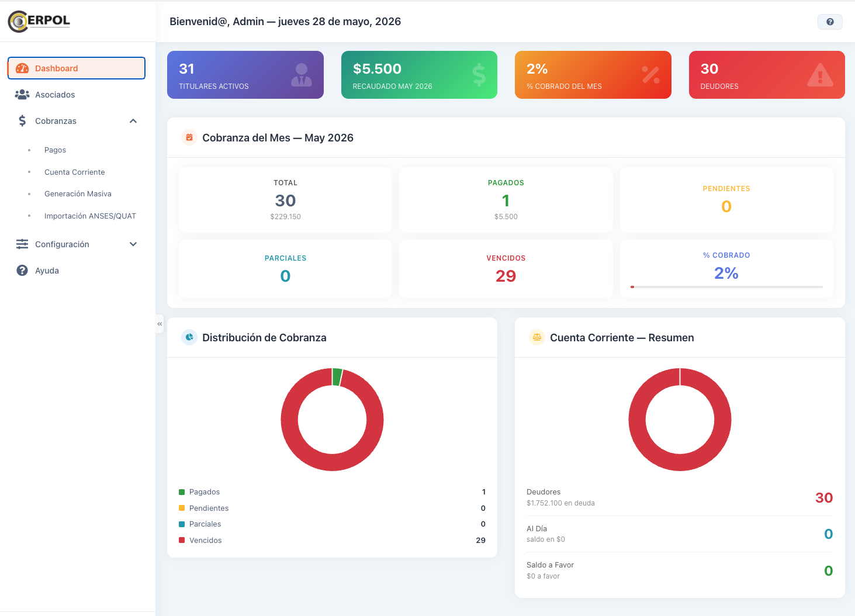Click the green Pagados legend swatch
The height and width of the screenshot is (616, 855).
point(182,492)
